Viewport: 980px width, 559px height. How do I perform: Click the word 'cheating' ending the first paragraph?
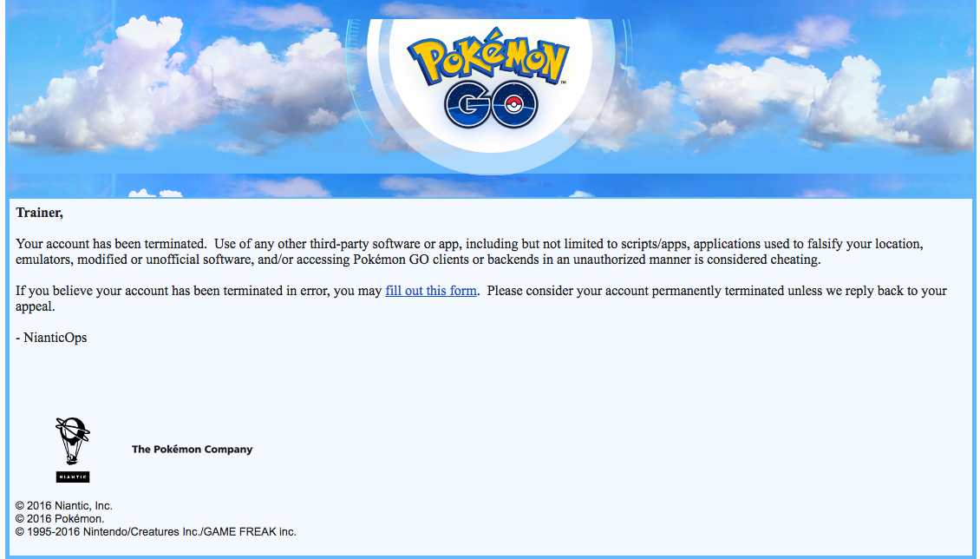click(794, 260)
